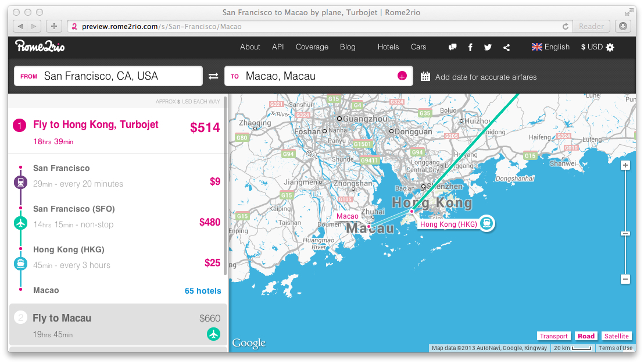The image size is (644, 364).
Task: Switch map to Road view
Action: pos(586,336)
